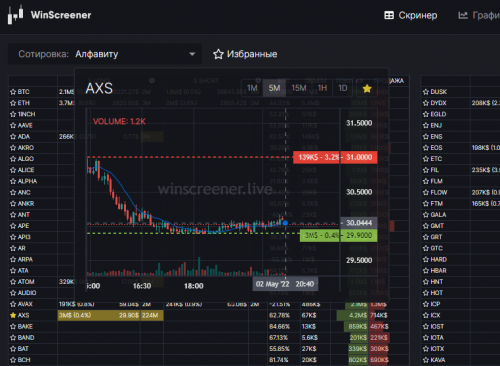Select the 15M timeframe button

coord(299,88)
